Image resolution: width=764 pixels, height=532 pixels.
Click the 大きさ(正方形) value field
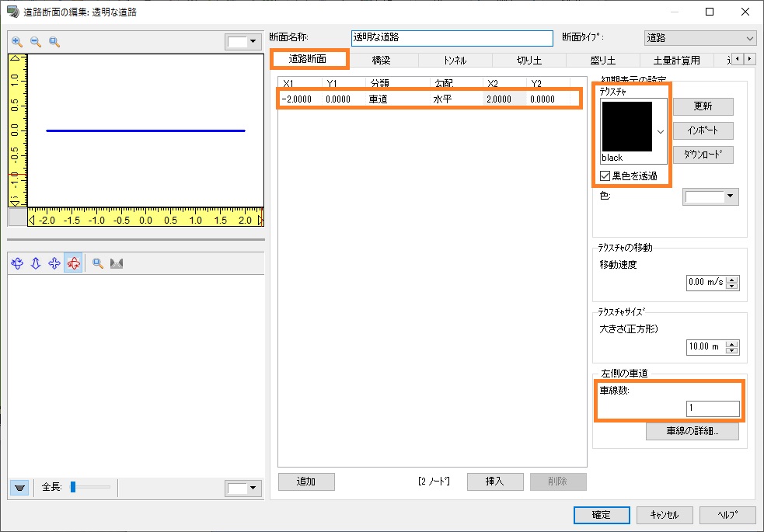coord(706,347)
